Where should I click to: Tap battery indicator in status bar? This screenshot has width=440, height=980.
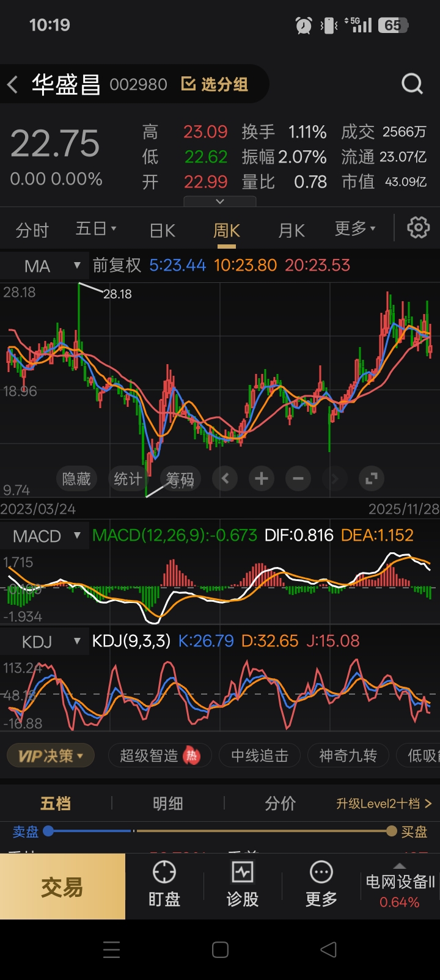[x=393, y=25]
